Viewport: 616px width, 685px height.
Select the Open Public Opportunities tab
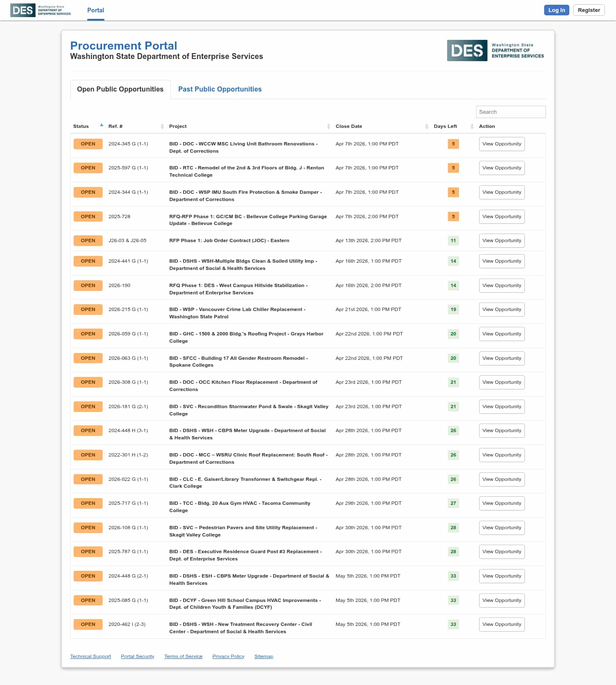click(120, 89)
